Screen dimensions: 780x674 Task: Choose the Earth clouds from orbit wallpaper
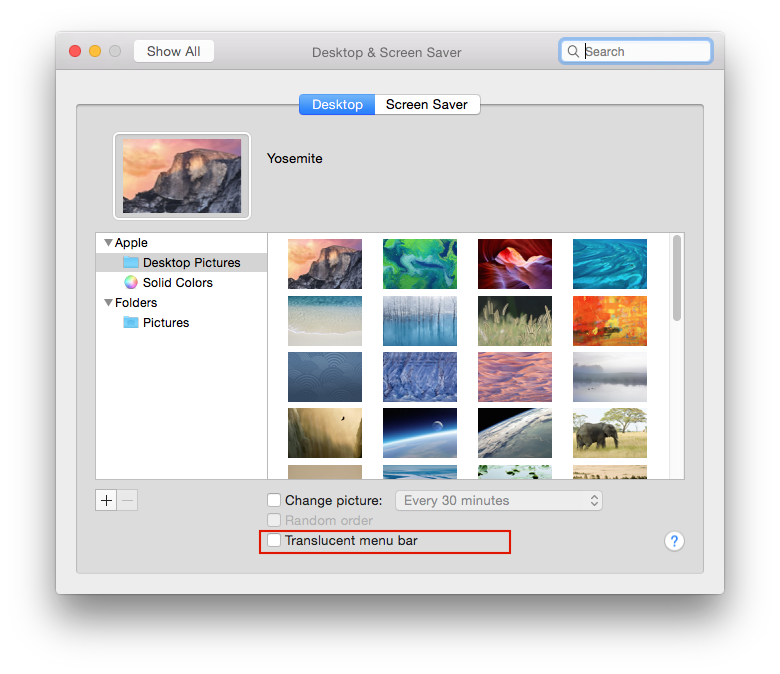pyautogui.click(x=515, y=433)
